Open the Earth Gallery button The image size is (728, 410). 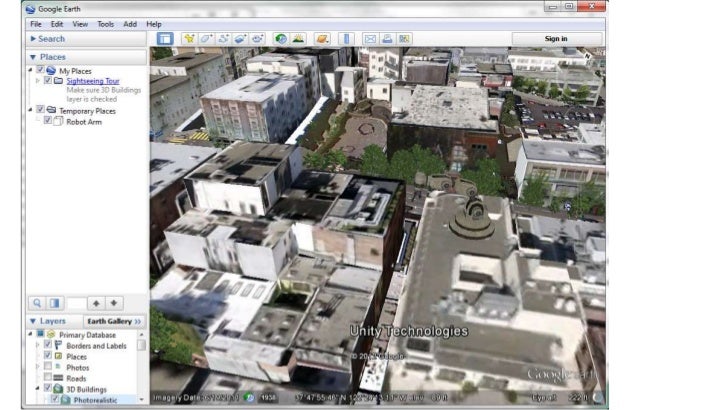click(x=114, y=321)
